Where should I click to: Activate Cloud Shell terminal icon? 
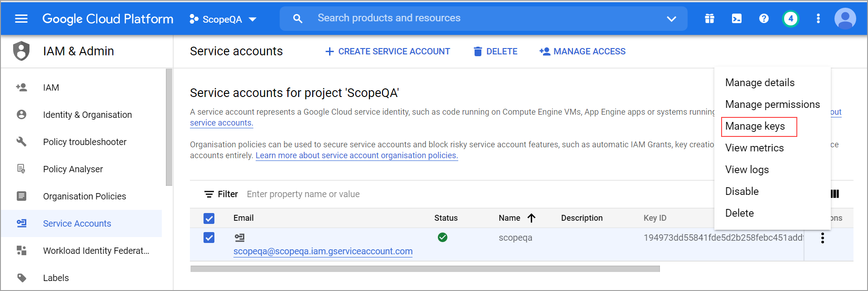(737, 19)
